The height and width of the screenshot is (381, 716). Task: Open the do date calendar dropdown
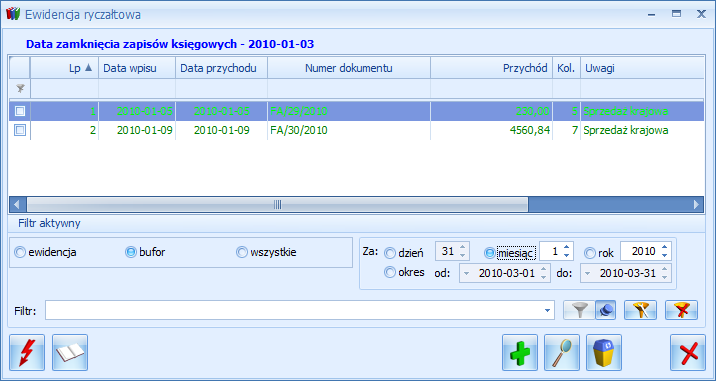588,274
